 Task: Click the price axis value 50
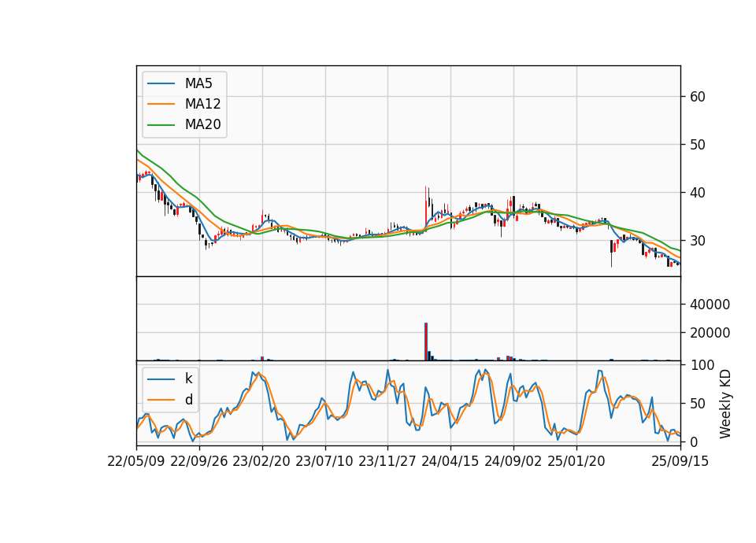tap(697, 145)
